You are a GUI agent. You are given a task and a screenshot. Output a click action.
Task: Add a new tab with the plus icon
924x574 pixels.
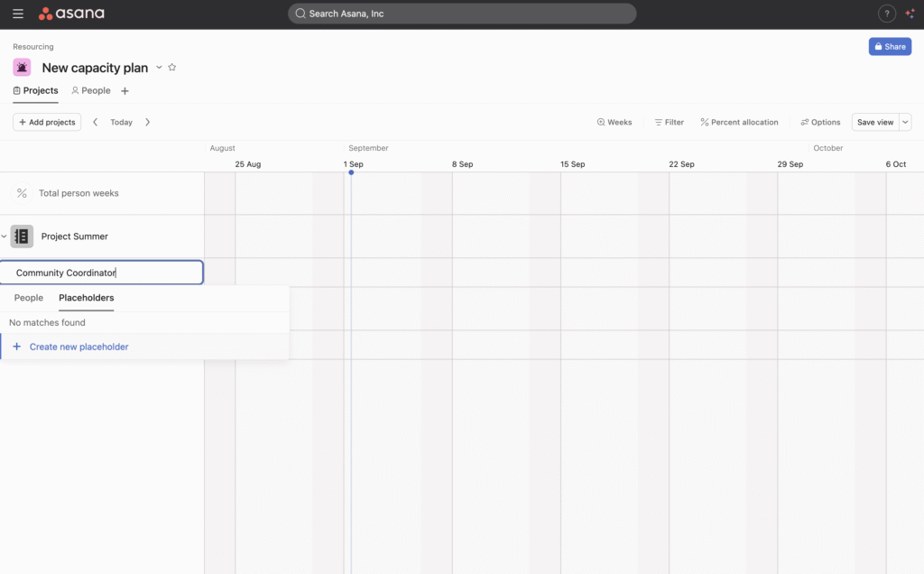[125, 91]
